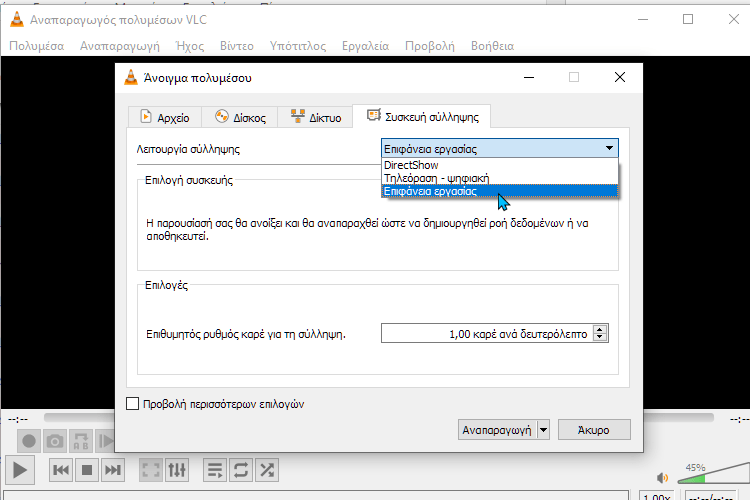Viewport: 750px width, 500px height.
Task: Toggle shuffle random playback icon
Action: tap(267, 470)
